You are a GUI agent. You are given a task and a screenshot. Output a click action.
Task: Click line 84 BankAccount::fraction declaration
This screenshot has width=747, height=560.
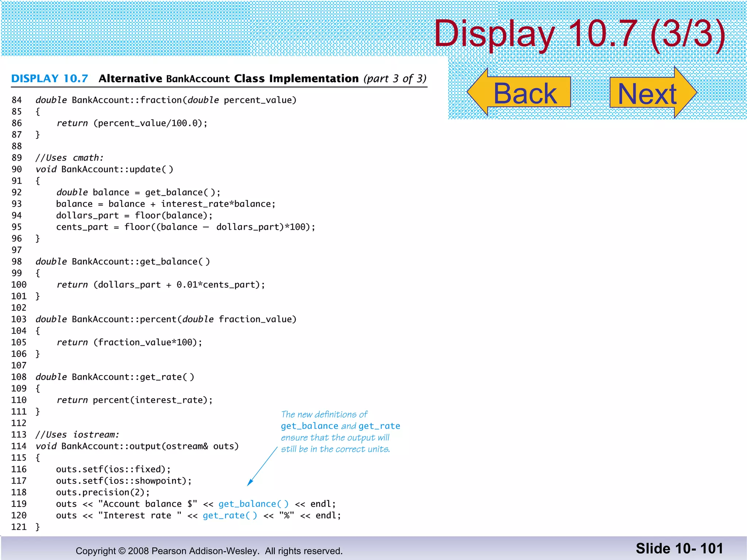pyautogui.click(x=166, y=100)
